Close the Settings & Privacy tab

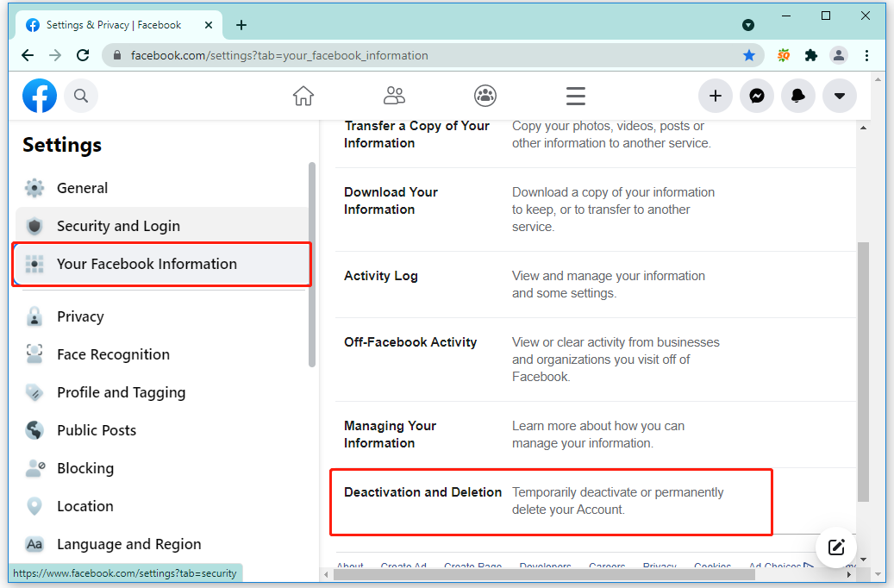click(209, 25)
